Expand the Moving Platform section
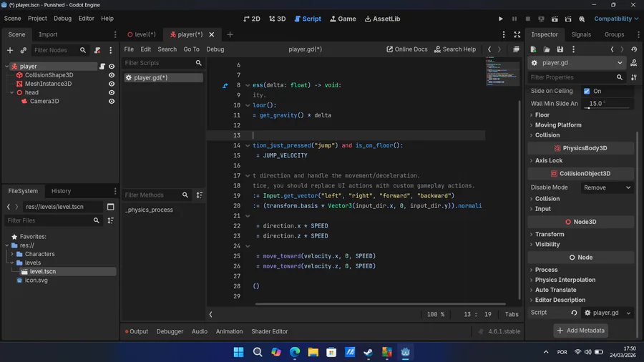This screenshot has height=362, width=644. coord(558,125)
